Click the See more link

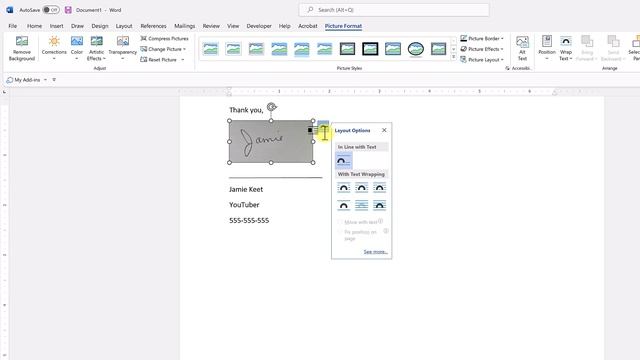coord(376,252)
